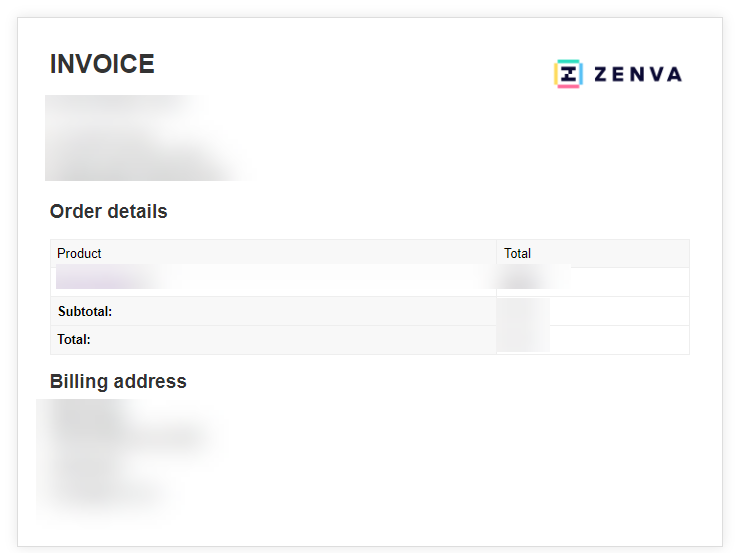
Task: Select the INVOICE heading
Action: point(102,64)
